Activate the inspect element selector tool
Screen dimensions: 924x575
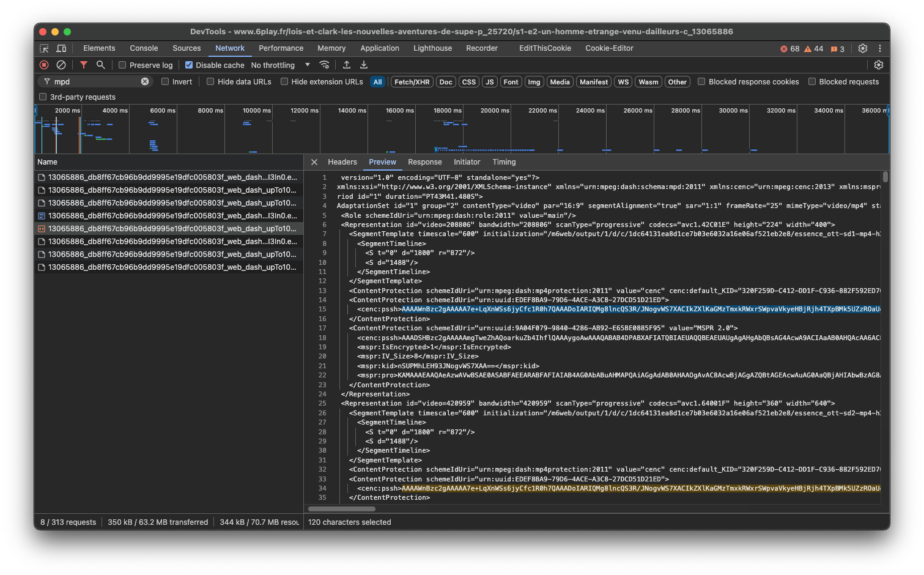coord(44,48)
